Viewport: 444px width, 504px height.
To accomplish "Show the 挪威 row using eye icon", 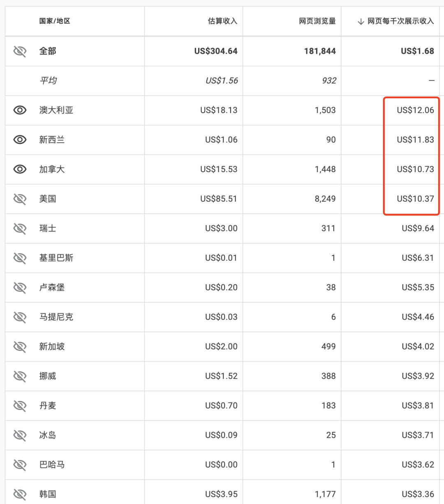I will point(20,376).
